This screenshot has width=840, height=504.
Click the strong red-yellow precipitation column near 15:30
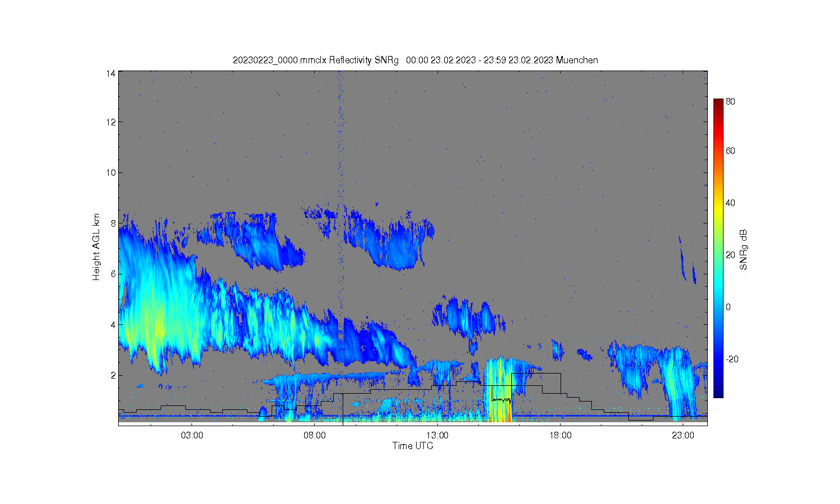tap(499, 390)
